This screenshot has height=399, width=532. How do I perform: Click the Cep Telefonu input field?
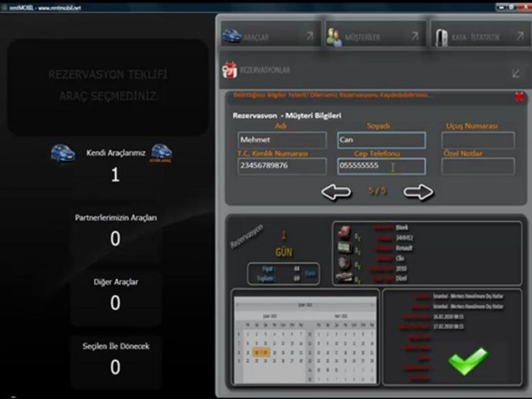[x=381, y=166]
